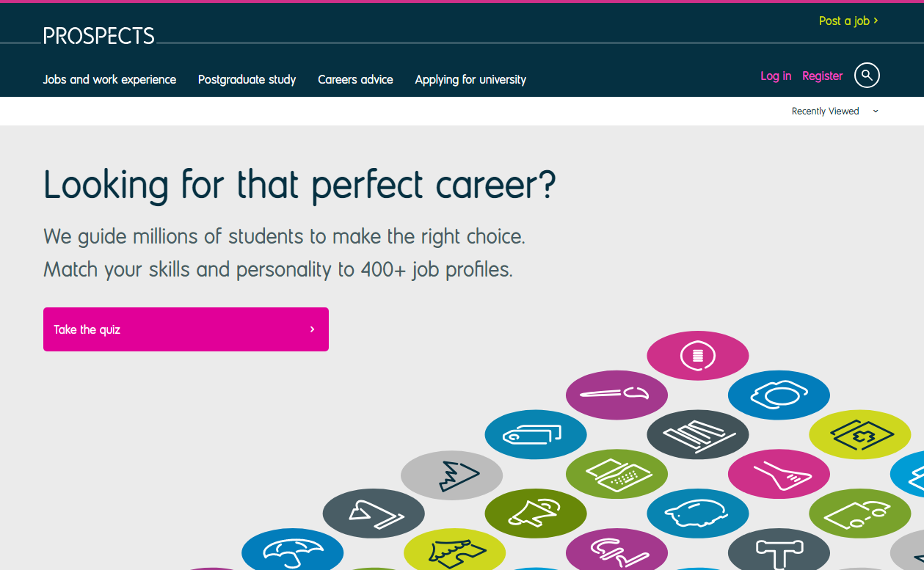The width and height of the screenshot is (924, 570).
Task: Click the green laptop icon
Action: click(x=616, y=474)
